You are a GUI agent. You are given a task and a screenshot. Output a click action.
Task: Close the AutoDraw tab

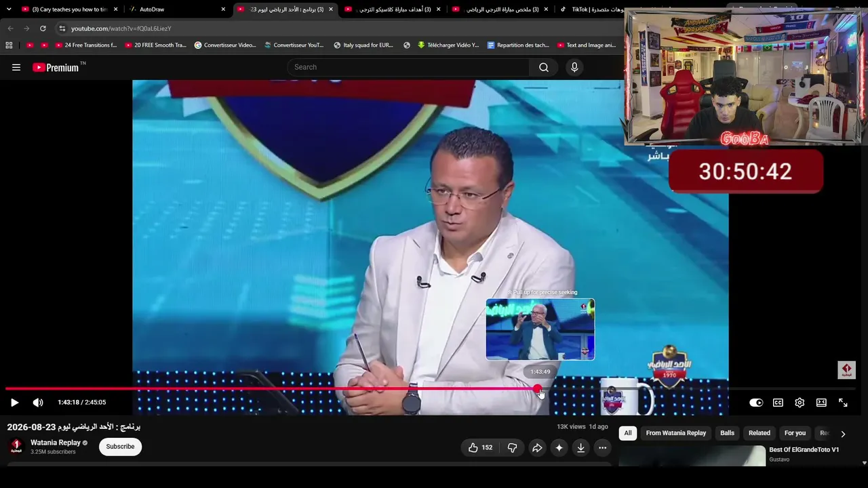tap(223, 9)
